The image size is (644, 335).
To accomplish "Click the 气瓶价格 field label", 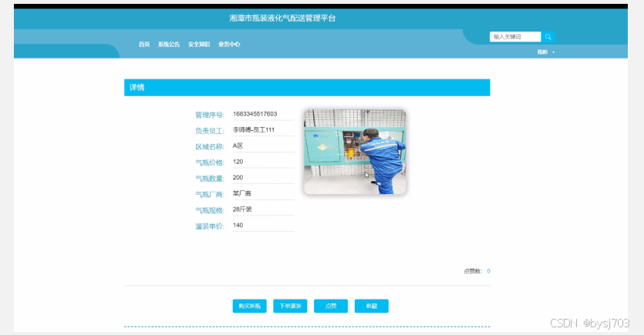I will coord(210,162).
